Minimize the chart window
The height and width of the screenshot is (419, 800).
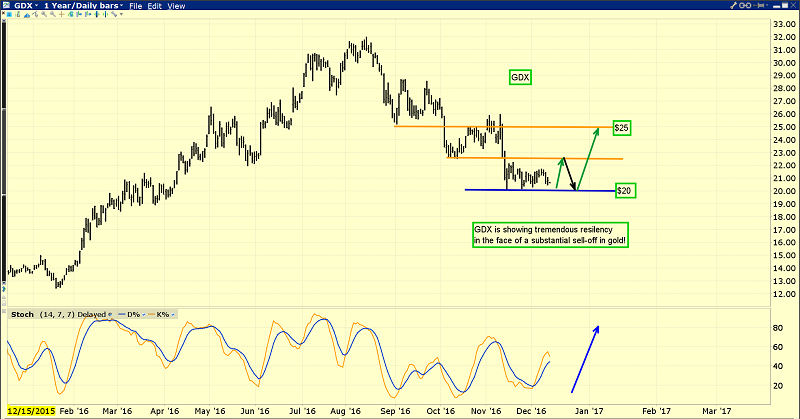(x=776, y=6)
